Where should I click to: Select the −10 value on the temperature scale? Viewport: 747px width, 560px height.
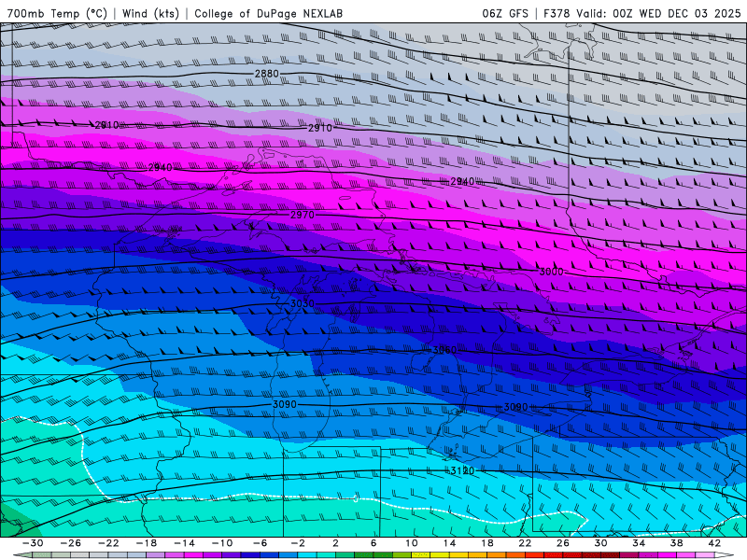(x=222, y=543)
